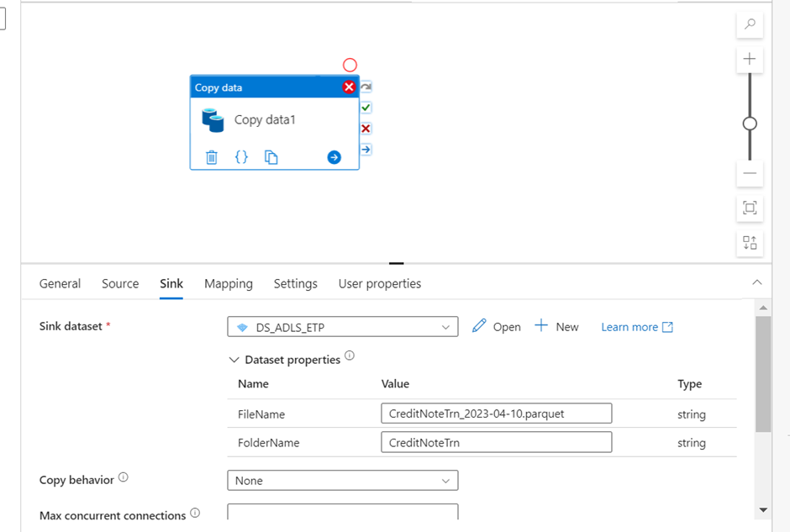The image size is (790, 532).
Task: Follow the Learn more link
Action: pyautogui.click(x=637, y=327)
